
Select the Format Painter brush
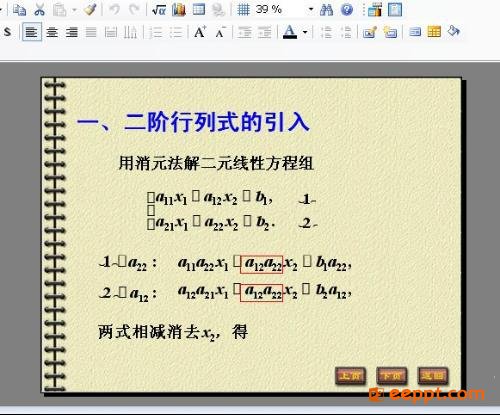click(x=90, y=10)
